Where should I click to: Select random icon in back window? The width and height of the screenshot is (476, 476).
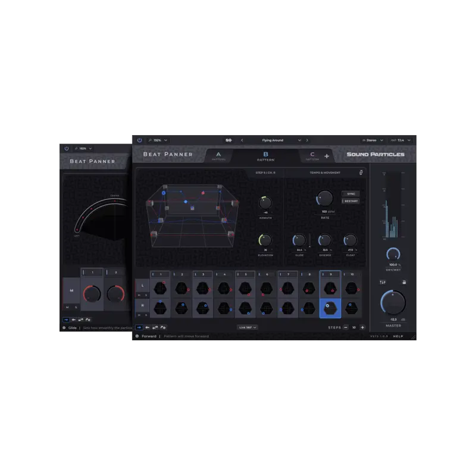click(x=88, y=320)
